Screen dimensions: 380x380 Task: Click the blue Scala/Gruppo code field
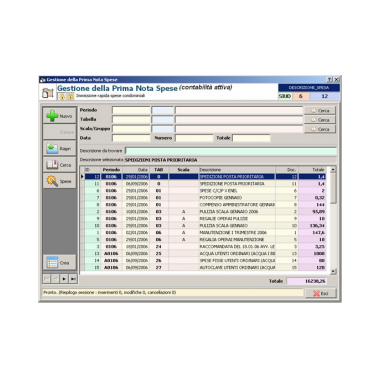[163, 129]
